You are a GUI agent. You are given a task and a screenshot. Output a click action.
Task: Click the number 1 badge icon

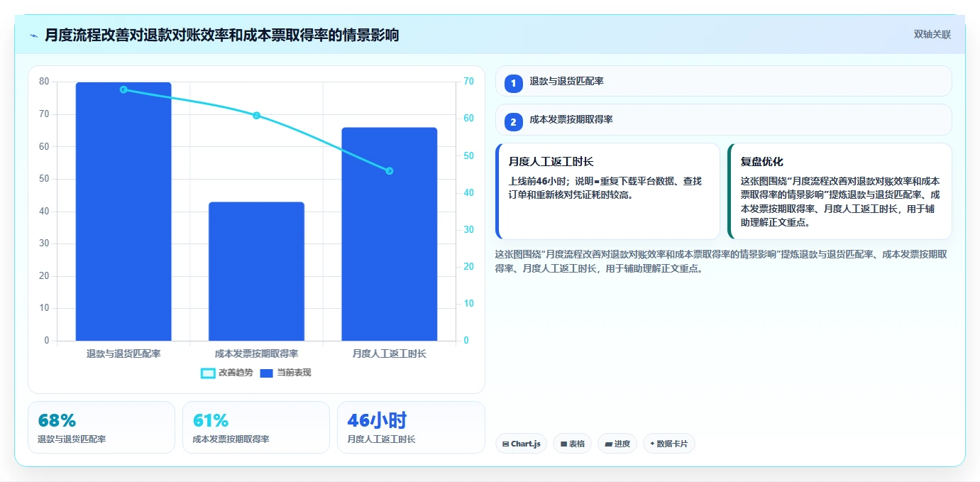click(x=513, y=84)
